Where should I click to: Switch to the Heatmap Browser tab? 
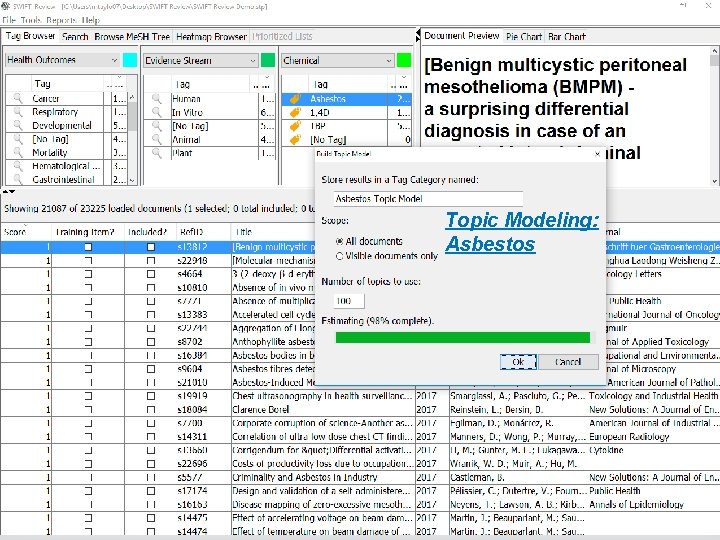(211, 36)
